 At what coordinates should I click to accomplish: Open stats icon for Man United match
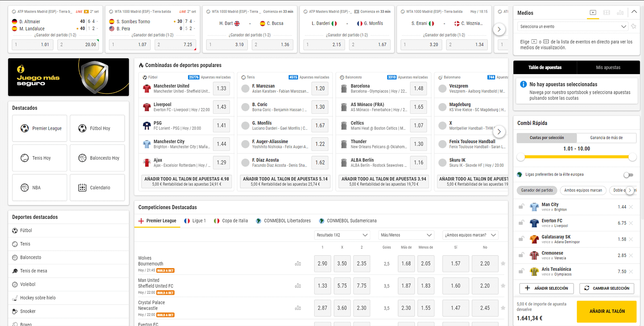pyautogui.click(x=298, y=286)
